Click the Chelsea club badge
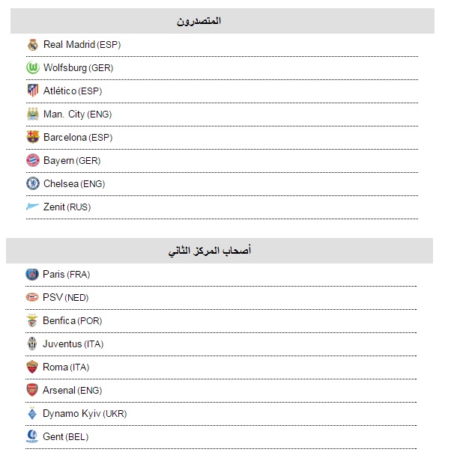This screenshot has width=454, height=476. (x=33, y=183)
